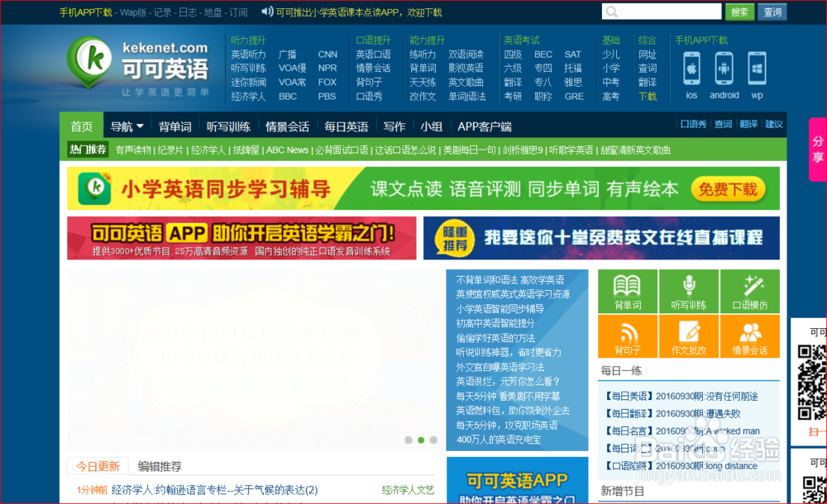Viewport: 827px width, 504px height.
Task: Click the yellow 下载 link under 综合
Action: tap(648, 97)
